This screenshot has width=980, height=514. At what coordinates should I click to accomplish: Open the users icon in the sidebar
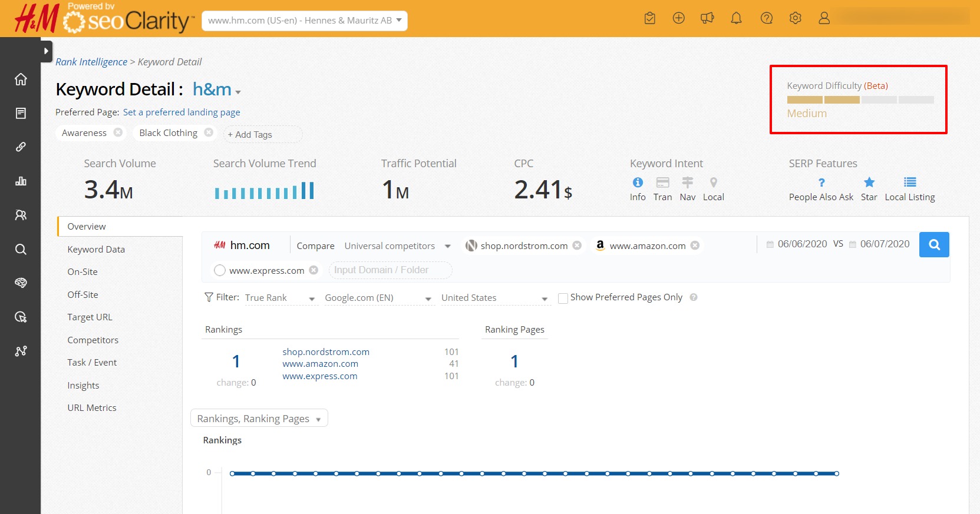[21, 215]
